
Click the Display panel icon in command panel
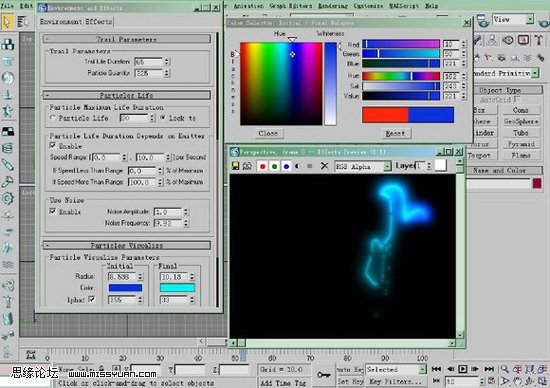(523, 40)
